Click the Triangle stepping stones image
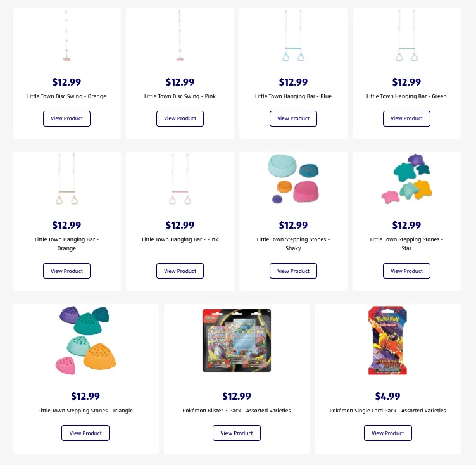This screenshot has width=476, height=465. (85, 340)
